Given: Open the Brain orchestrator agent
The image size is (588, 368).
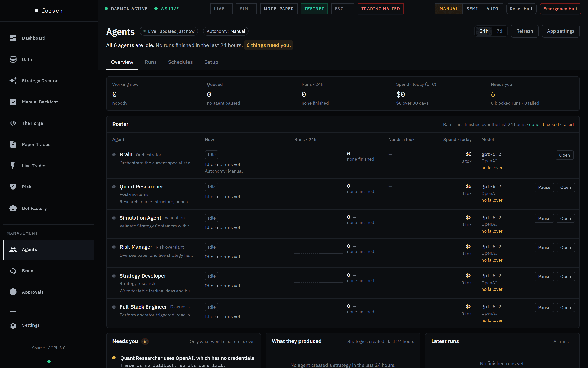Looking at the screenshot, I should coord(565,155).
